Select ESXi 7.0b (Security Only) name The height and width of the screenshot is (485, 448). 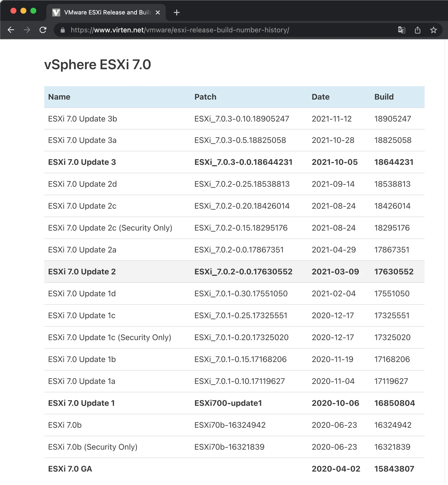coord(93,447)
